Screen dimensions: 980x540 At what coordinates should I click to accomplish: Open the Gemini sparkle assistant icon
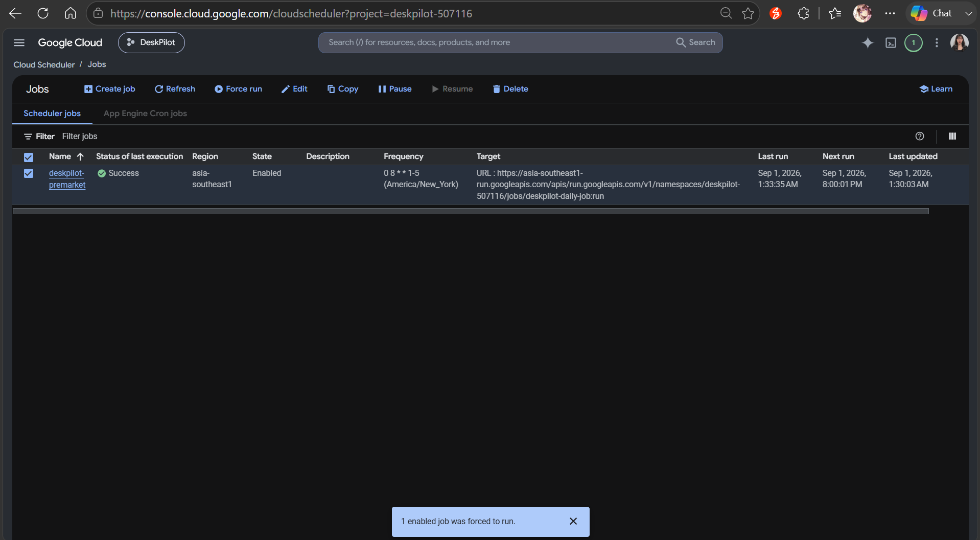pos(867,43)
